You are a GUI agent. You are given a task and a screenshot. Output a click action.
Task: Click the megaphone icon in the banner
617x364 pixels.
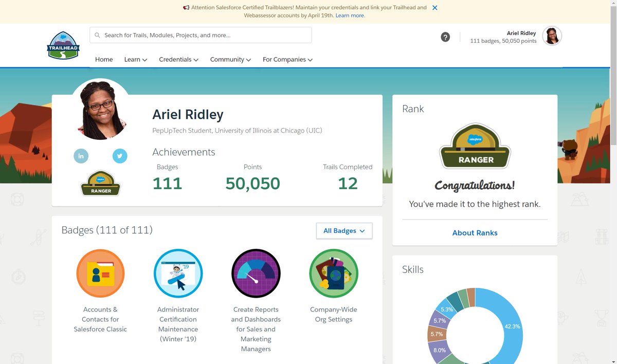click(186, 8)
